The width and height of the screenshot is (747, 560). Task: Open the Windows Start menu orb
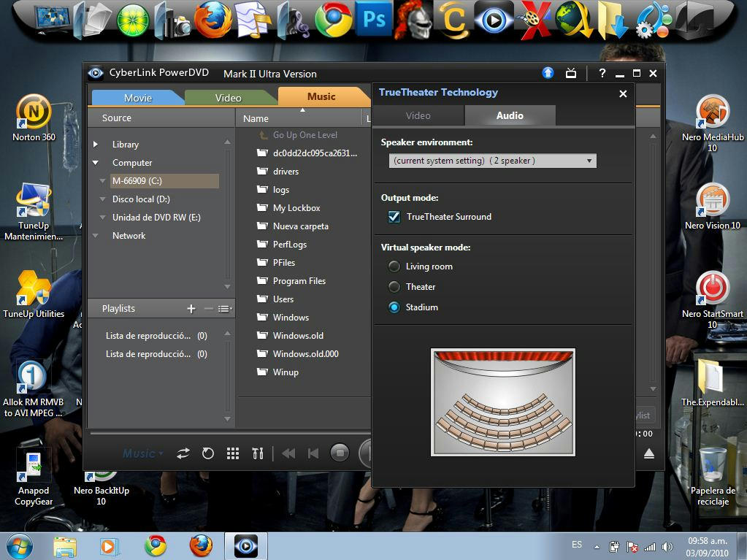tap(20, 546)
